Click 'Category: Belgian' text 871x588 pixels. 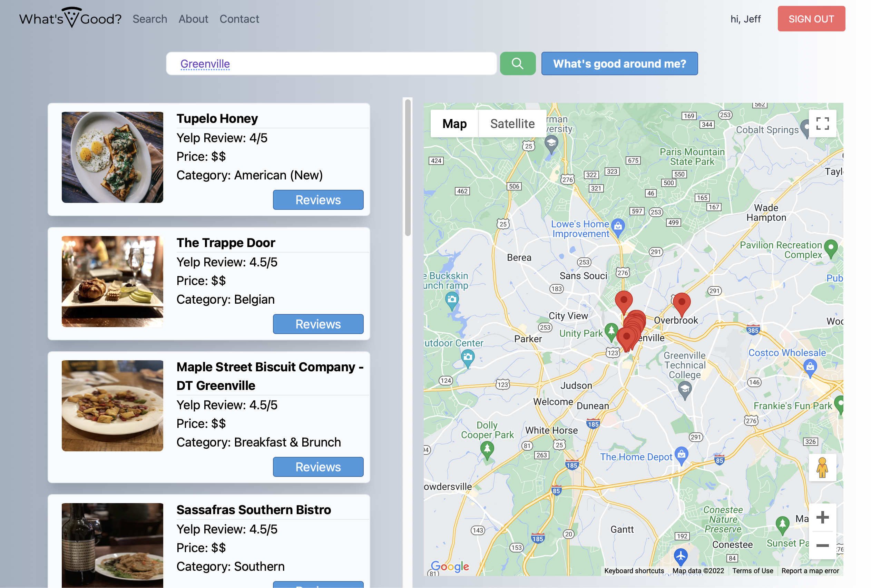click(226, 299)
